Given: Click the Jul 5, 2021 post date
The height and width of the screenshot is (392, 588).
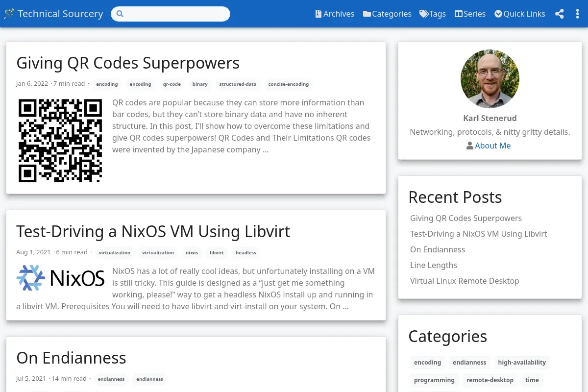Looking at the screenshot, I should [x=31, y=379].
